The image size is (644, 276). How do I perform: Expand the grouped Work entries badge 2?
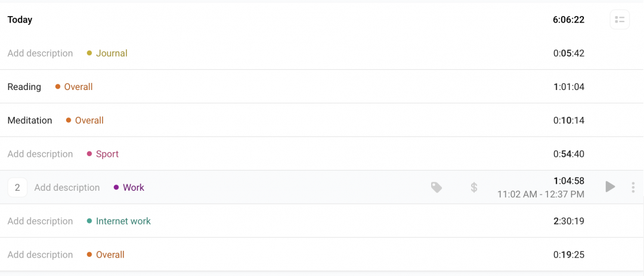click(17, 188)
